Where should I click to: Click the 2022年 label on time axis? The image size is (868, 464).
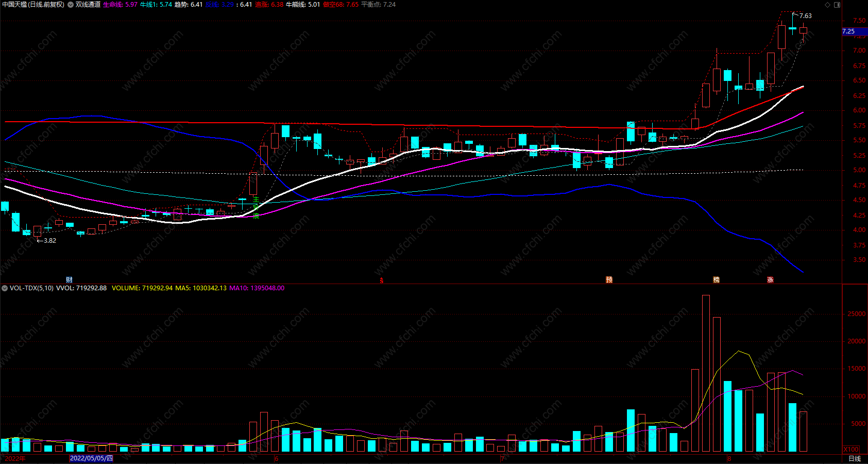(x=15, y=459)
